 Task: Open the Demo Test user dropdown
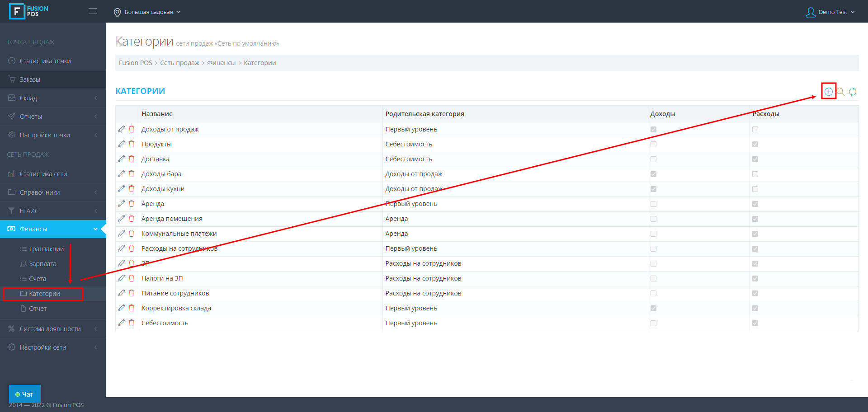[830, 12]
